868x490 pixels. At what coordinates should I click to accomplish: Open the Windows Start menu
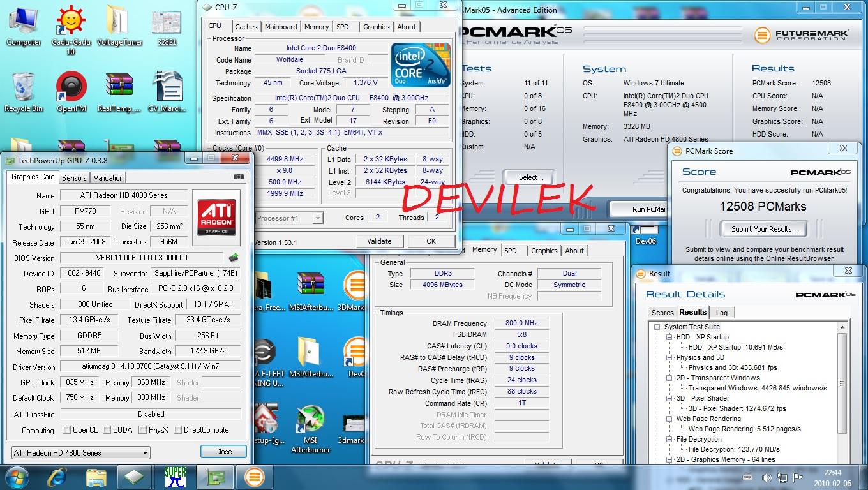coord(16,476)
